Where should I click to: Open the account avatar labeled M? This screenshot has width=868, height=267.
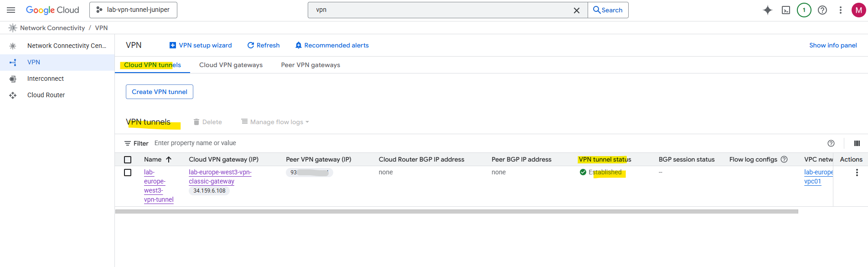coord(859,10)
